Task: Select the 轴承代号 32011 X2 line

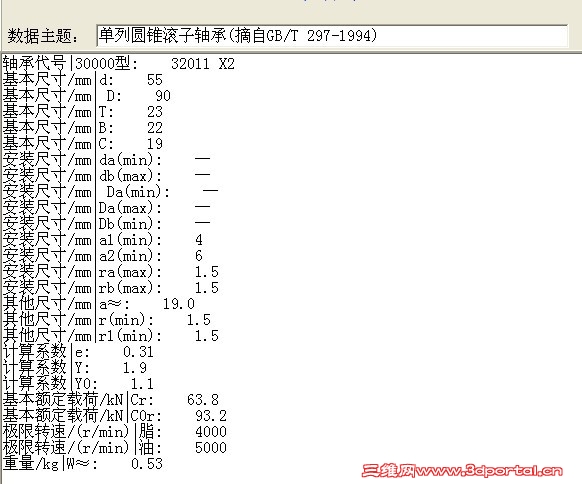Action: click(119, 63)
